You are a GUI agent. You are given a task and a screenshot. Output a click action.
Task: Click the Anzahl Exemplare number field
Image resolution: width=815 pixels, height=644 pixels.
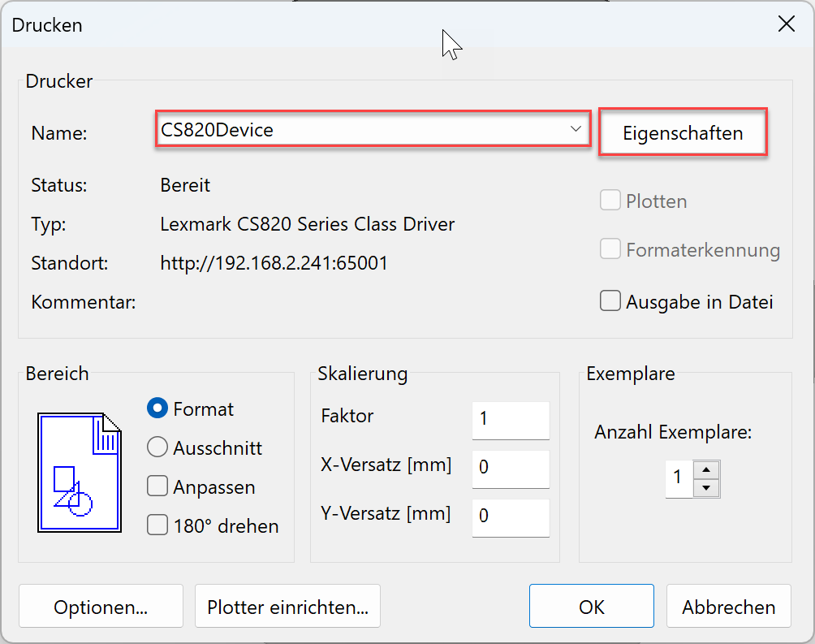(679, 478)
